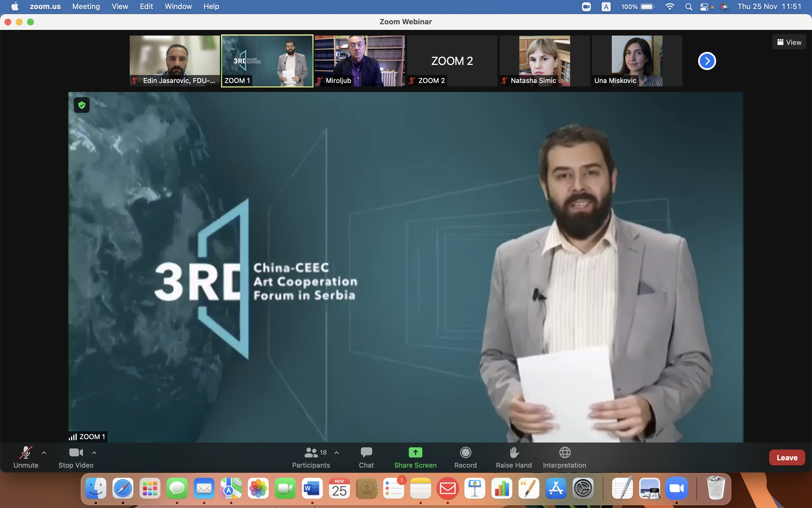
Task: Open the Edit menu
Action: (x=146, y=6)
